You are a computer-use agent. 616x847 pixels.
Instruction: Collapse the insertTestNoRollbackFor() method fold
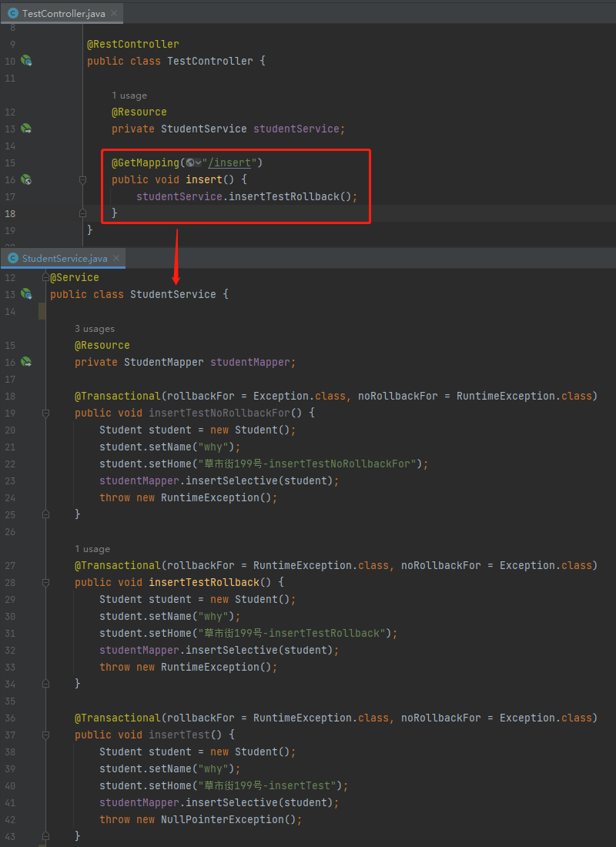click(x=45, y=413)
